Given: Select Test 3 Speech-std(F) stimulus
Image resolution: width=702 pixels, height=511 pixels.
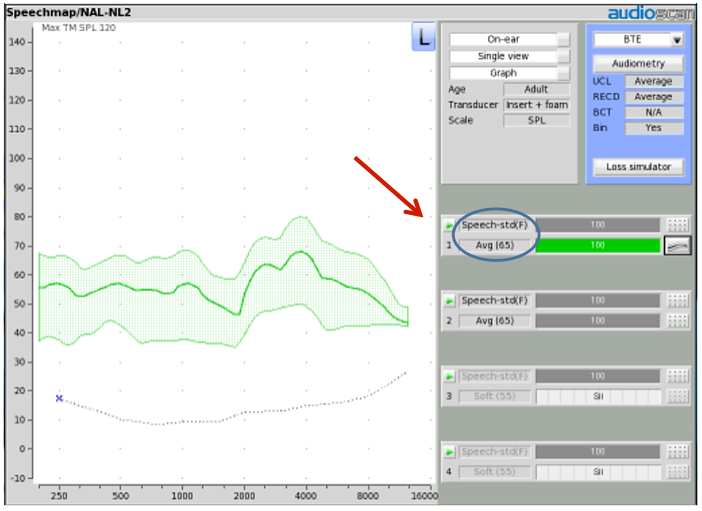Looking at the screenshot, I should 494,376.
